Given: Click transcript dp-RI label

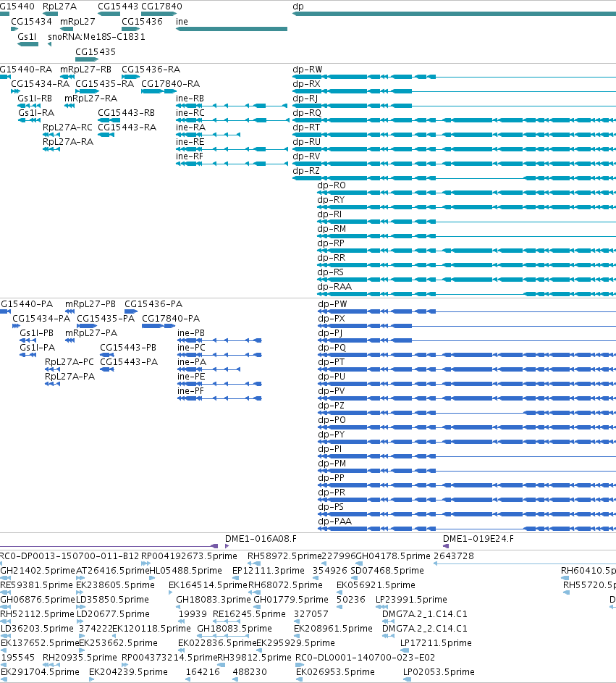Looking at the screenshot, I should [329, 214].
